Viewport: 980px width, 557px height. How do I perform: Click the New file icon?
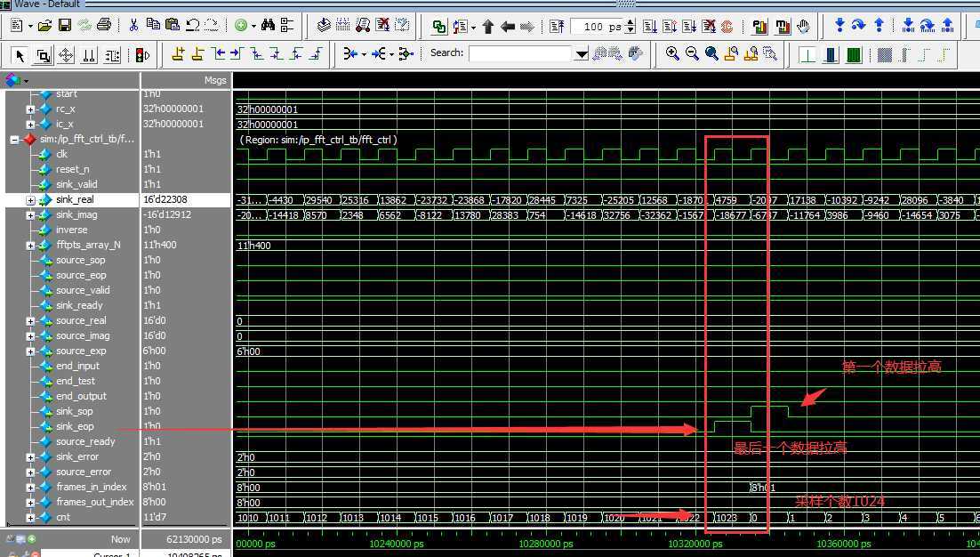click(x=17, y=26)
